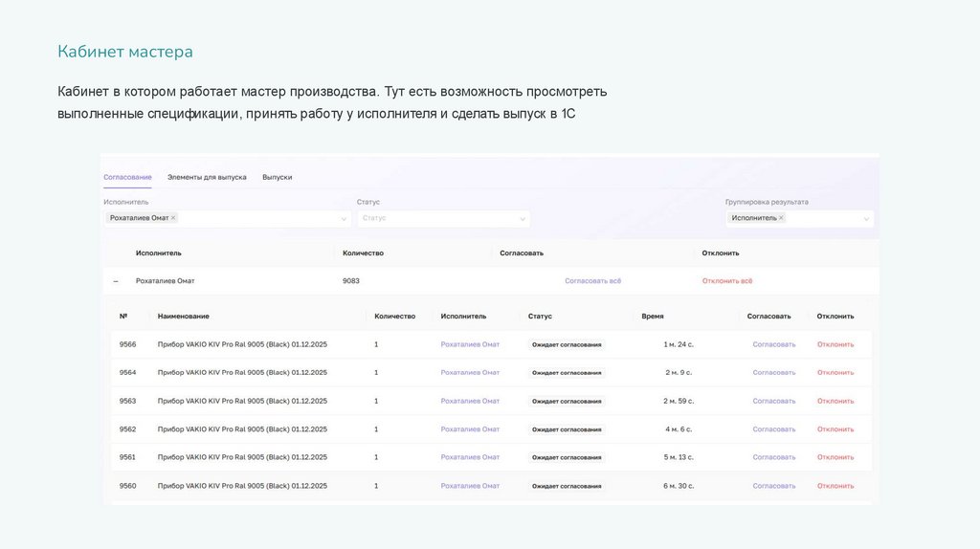
Task: Go to the Выпуски tab
Action: pos(277,177)
